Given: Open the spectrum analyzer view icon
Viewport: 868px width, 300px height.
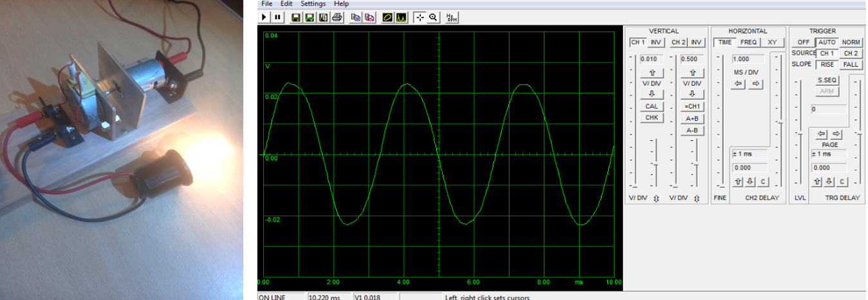Looking at the screenshot, I should click(401, 17).
